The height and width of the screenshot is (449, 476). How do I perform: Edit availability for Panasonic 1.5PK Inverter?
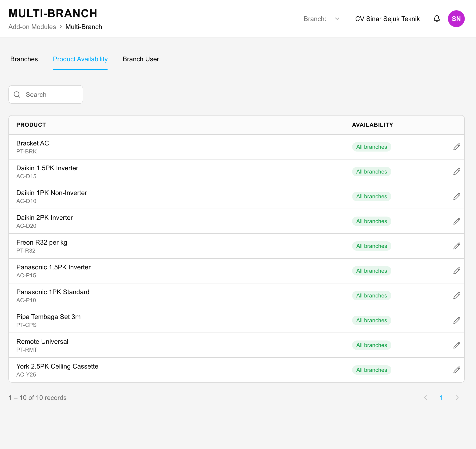[457, 271]
